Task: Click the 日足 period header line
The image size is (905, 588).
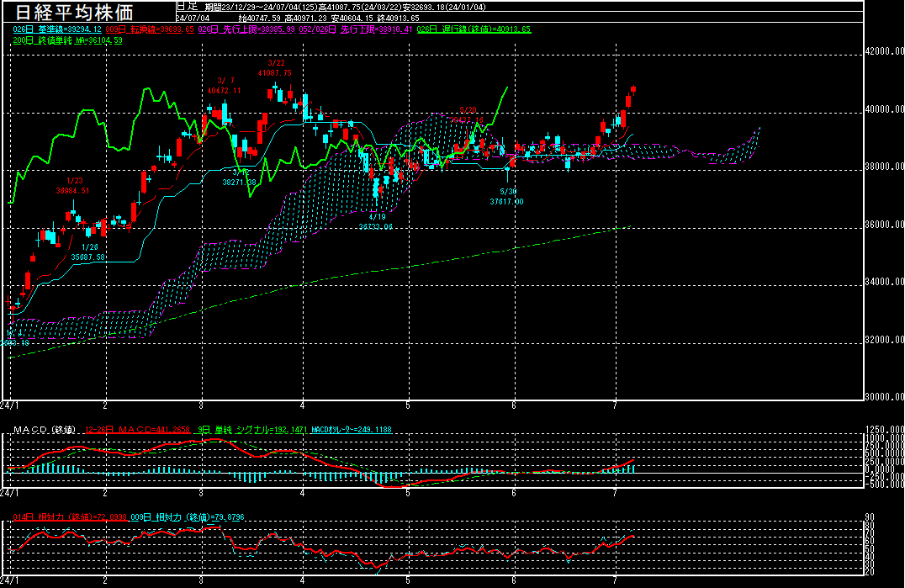Action: click(331, 7)
